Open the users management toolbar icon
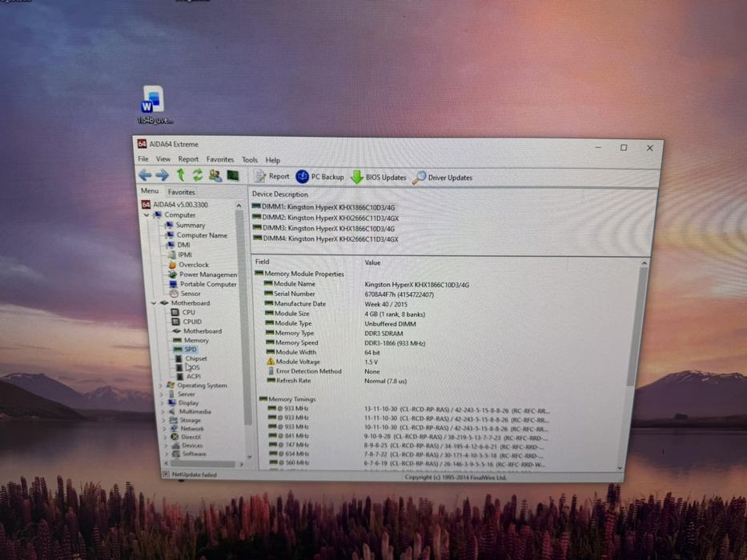Viewport: 747px width, 560px height. click(x=215, y=176)
